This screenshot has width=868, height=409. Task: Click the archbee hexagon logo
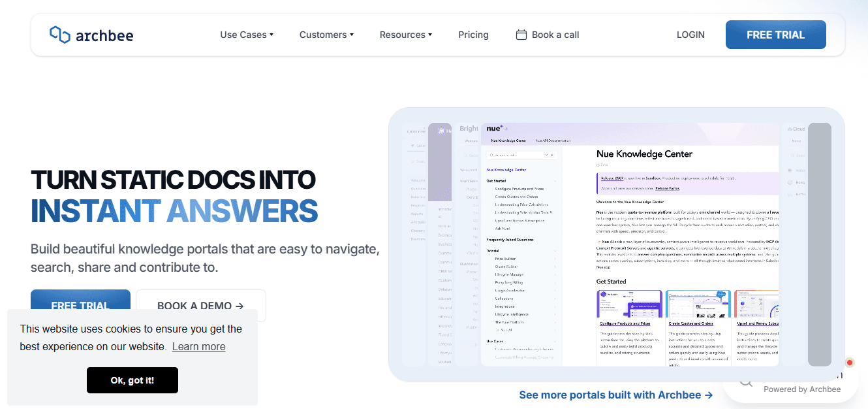tap(59, 35)
